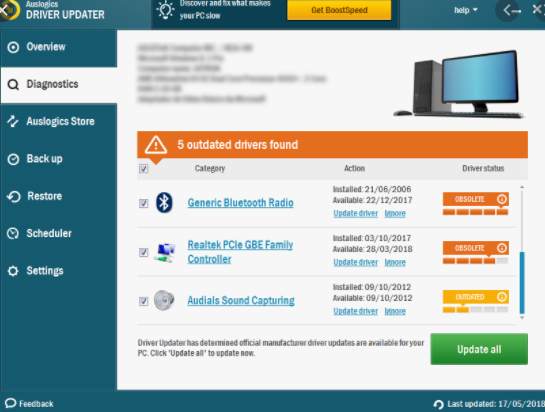Click the Bluetooth OBSOLETE status badge
Screen dimensions: 545x412
point(476,199)
